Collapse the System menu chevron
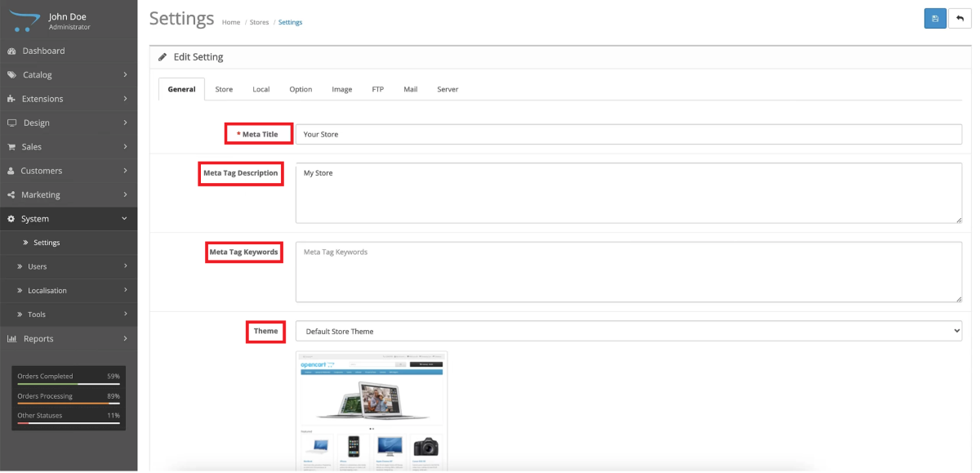 point(125,219)
